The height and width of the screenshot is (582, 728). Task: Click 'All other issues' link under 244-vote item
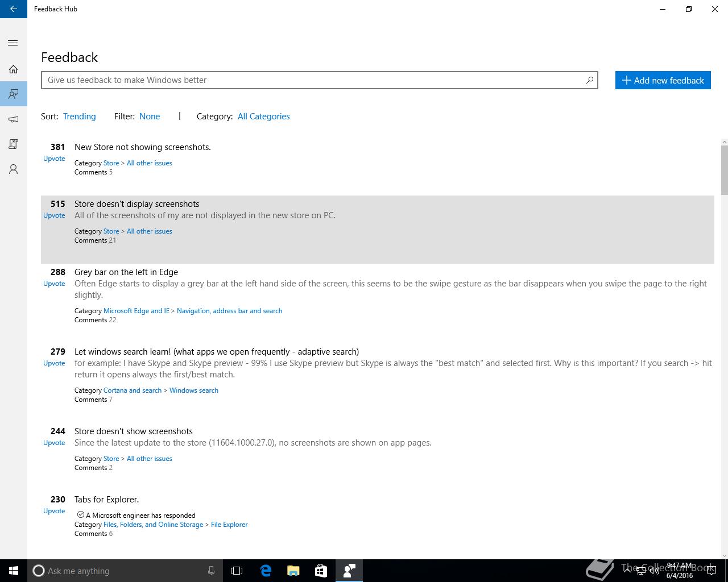150,459
